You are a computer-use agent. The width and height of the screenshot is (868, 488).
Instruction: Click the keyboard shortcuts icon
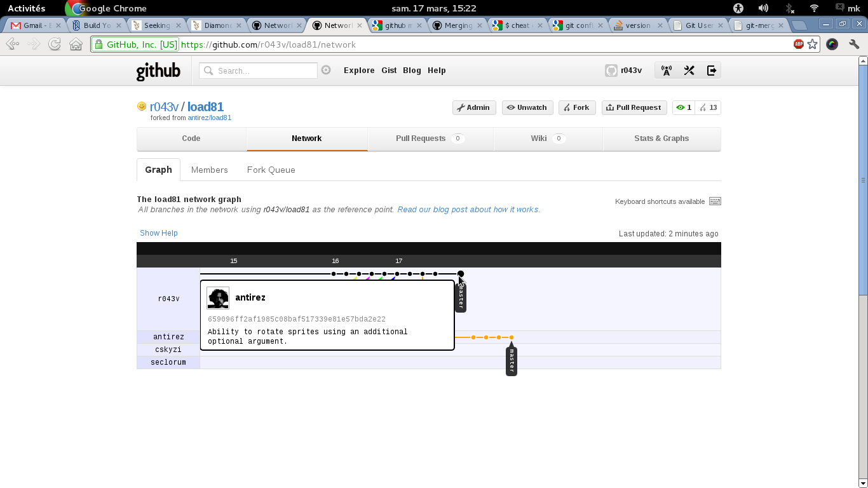click(x=715, y=201)
